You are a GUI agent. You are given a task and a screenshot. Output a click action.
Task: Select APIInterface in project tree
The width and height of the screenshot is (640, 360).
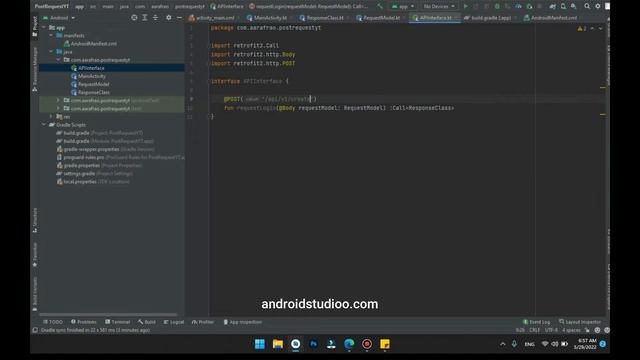point(91,68)
